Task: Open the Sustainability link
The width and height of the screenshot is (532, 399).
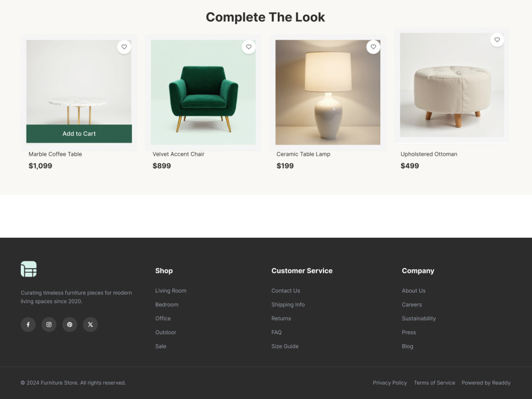Action: [419, 319]
